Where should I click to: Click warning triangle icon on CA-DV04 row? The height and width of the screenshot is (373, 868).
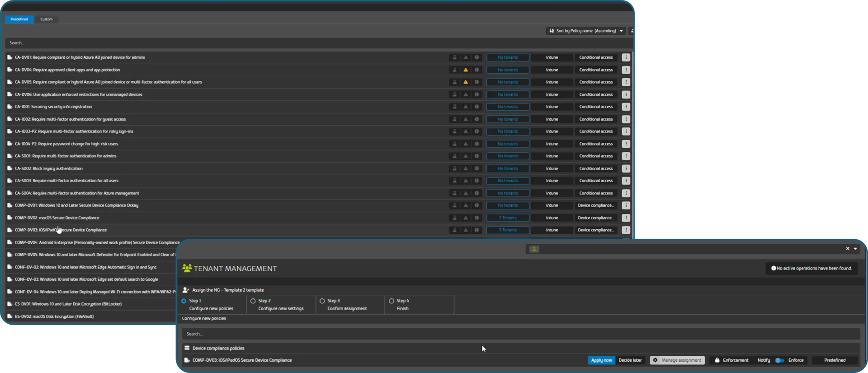coord(466,70)
